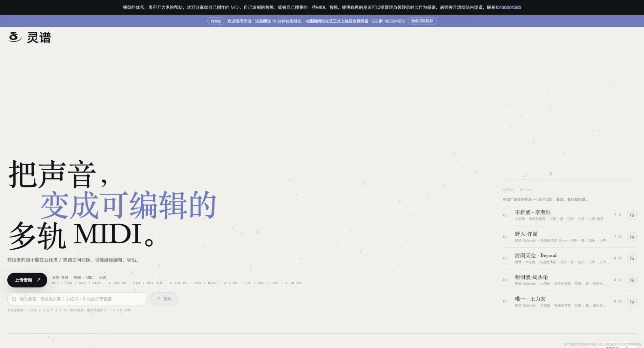
Task: Select the rank number 01 in song list
Action: pyautogui.click(x=505, y=215)
